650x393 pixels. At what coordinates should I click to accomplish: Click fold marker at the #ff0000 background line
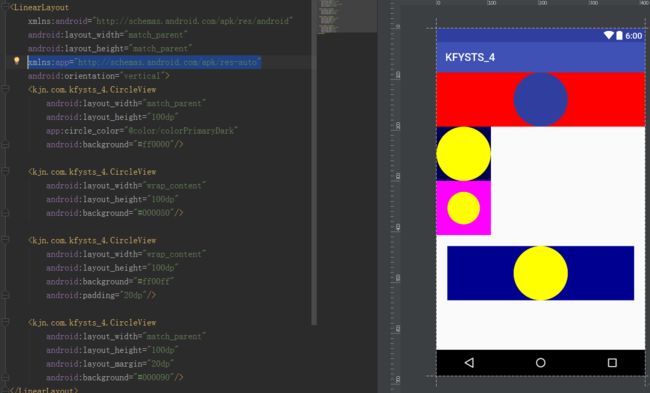point(5,144)
